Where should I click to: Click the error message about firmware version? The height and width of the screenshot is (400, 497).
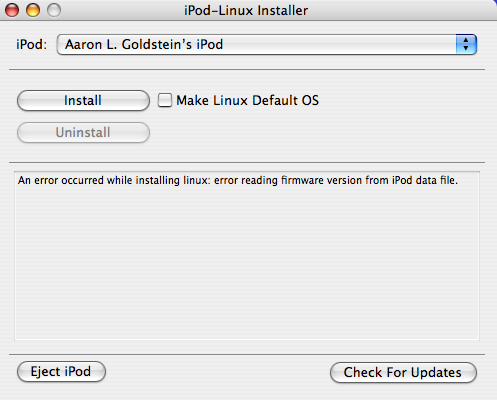[x=238, y=180]
